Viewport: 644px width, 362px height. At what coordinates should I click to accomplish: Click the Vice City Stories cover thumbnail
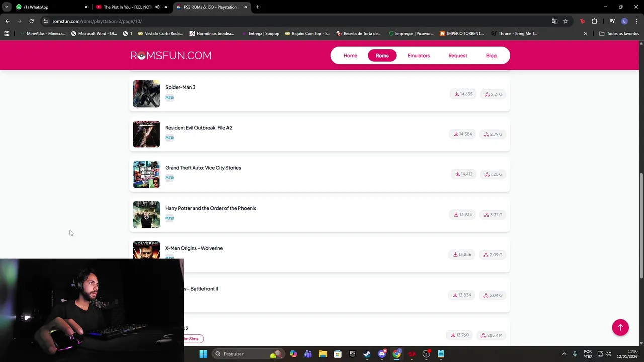point(146,174)
